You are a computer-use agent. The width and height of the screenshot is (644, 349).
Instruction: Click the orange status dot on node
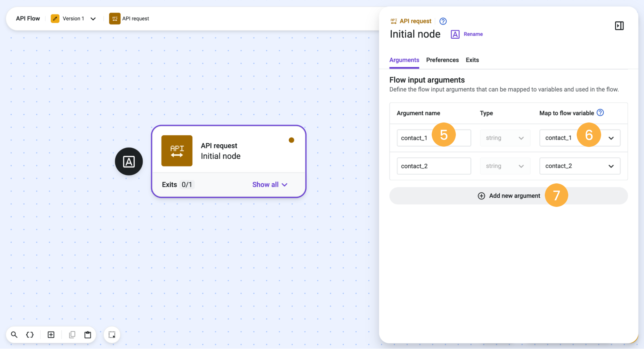point(291,140)
